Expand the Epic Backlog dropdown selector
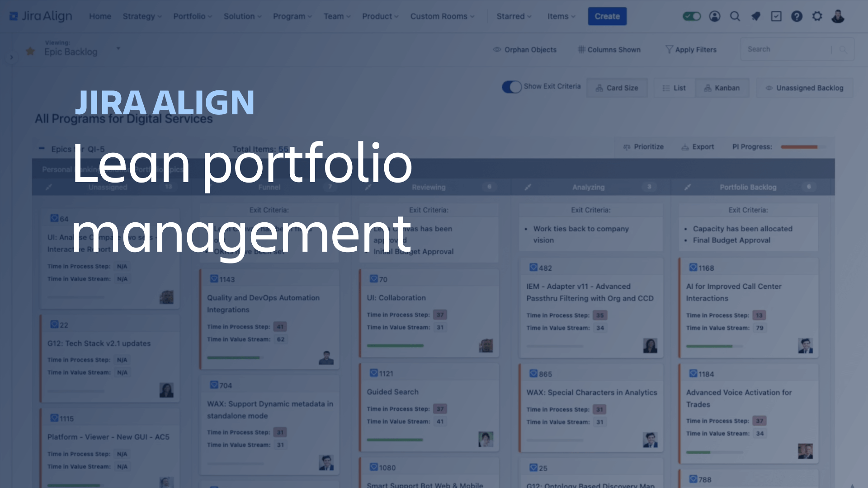The image size is (868, 488). click(118, 51)
